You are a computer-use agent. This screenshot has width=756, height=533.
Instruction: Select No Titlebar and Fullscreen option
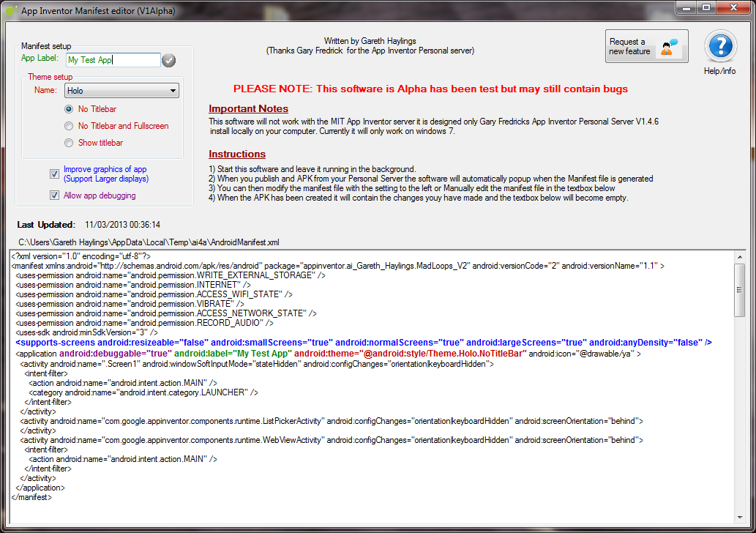coord(69,126)
